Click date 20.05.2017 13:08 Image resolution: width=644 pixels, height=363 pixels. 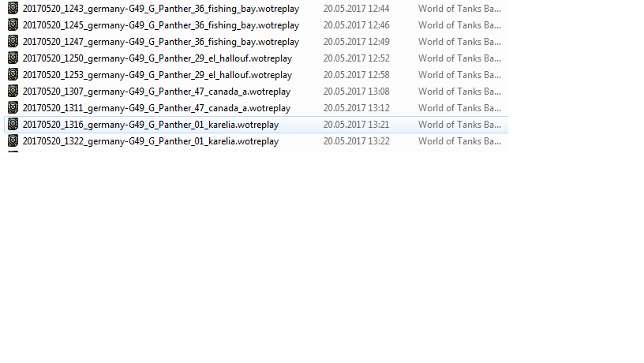[x=357, y=92]
